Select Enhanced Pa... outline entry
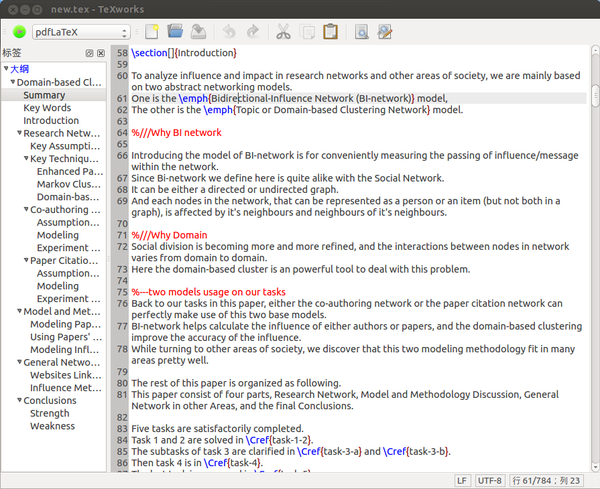This screenshot has width=600, height=489. click(x=70, y=171)
